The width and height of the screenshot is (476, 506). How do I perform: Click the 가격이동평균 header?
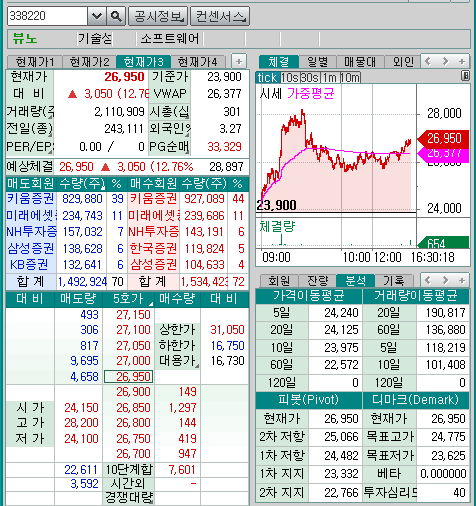pyautogui.click(x=309, y=296)
